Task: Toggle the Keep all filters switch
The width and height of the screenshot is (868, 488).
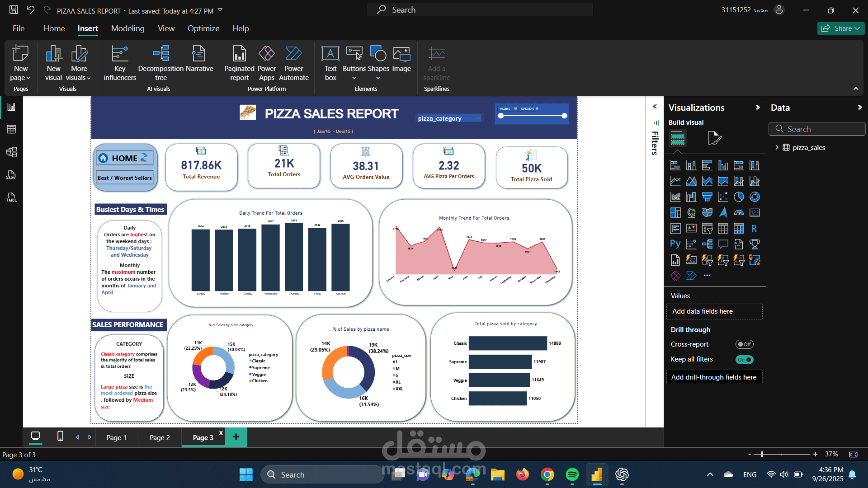Action: (x=744, y=360)
